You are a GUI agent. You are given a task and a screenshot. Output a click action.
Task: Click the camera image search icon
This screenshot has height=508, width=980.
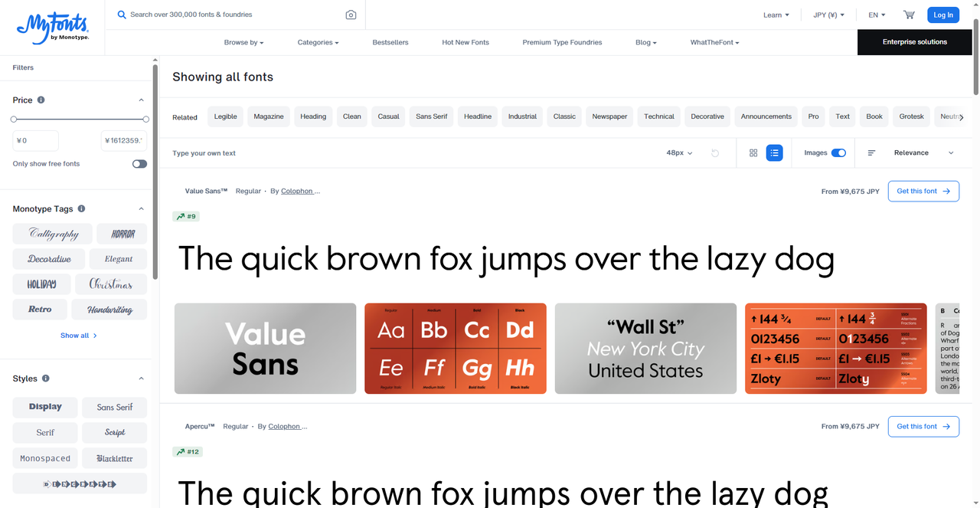click(351, 15)
